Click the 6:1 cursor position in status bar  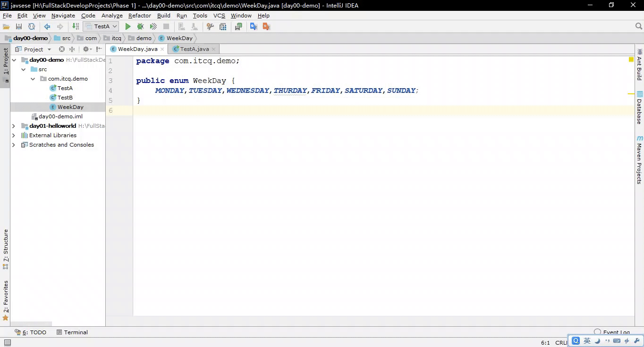(545, 343)
